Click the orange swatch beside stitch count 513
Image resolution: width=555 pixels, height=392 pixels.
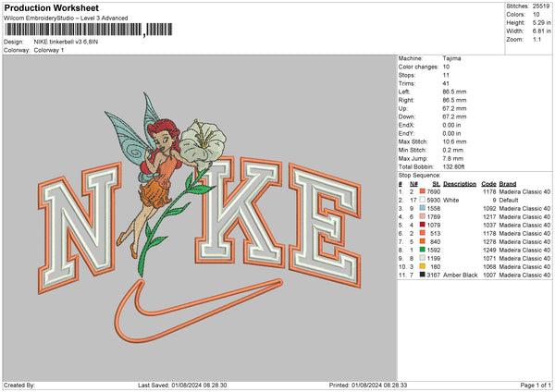(423, 233)
